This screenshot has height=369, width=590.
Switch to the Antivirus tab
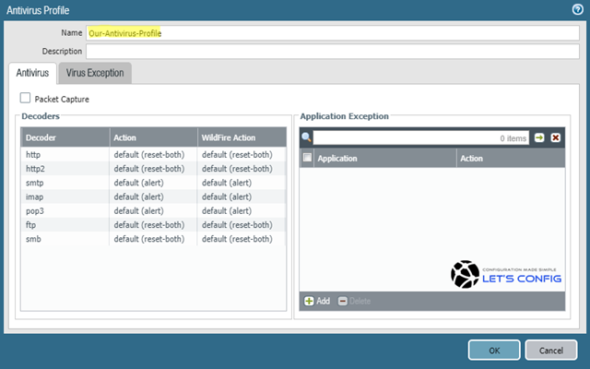click(x=32, y=73)
